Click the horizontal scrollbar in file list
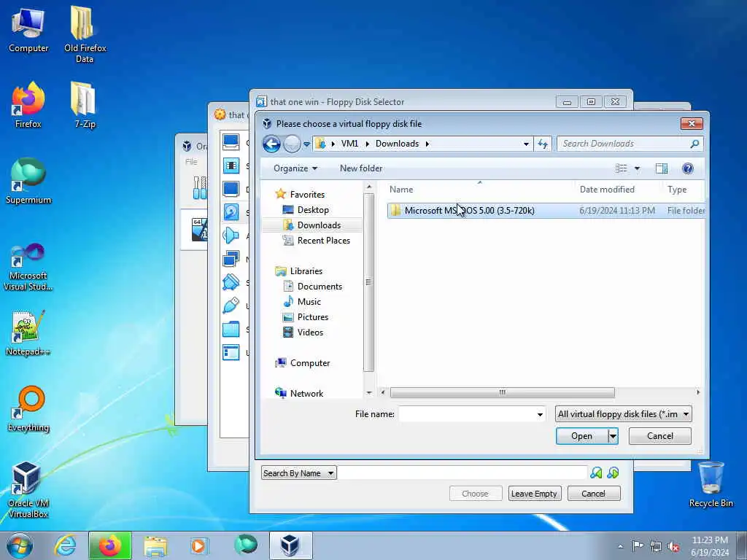The width and height of the screenshot is (747, 560). tap(502, 392)
